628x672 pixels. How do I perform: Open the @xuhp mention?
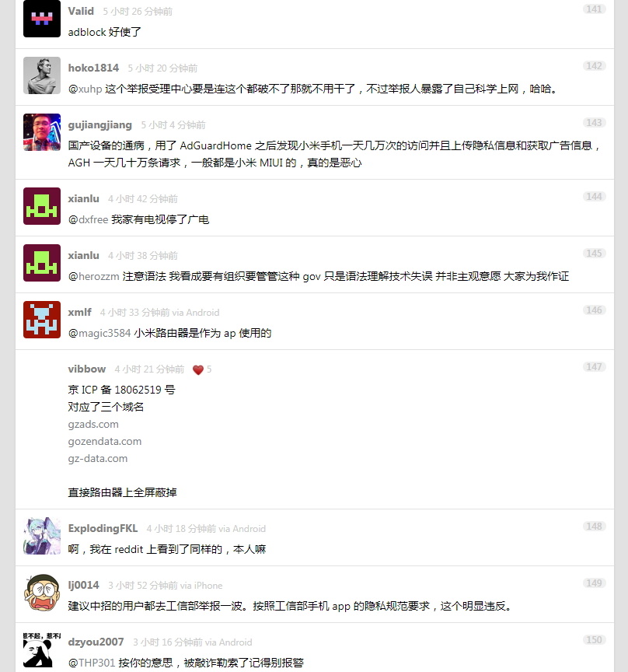pyautogui.click(x=85, y=89)
